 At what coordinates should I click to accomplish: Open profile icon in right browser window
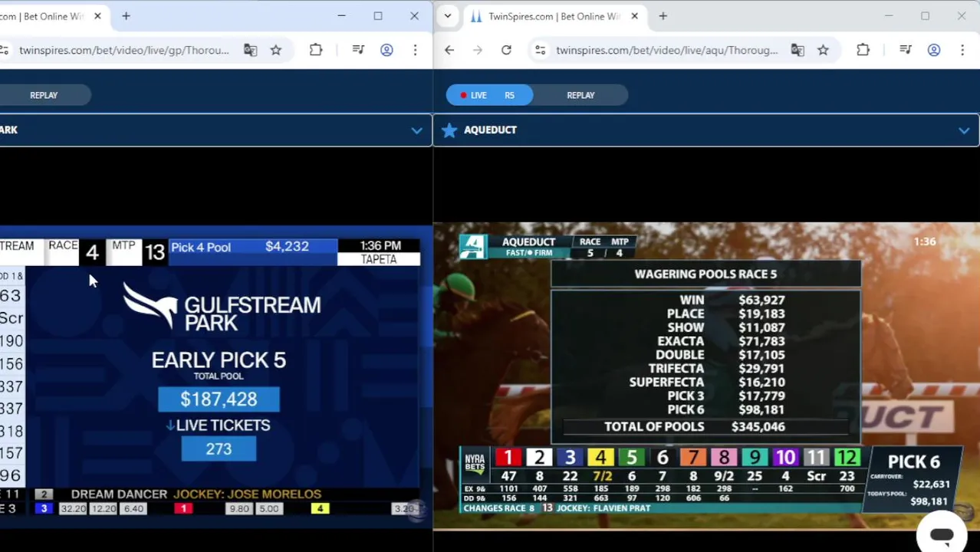click(x=934, y=50)
